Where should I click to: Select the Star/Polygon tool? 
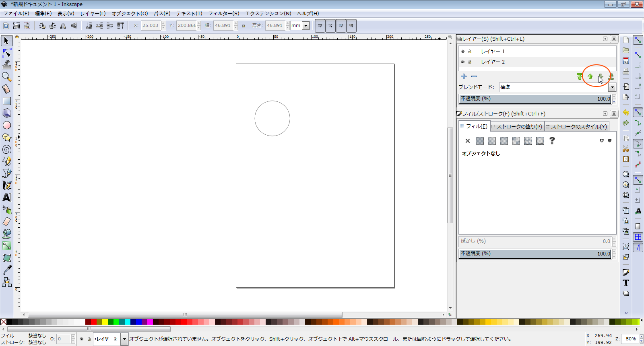pyautogui.click(x=7, y=137)
